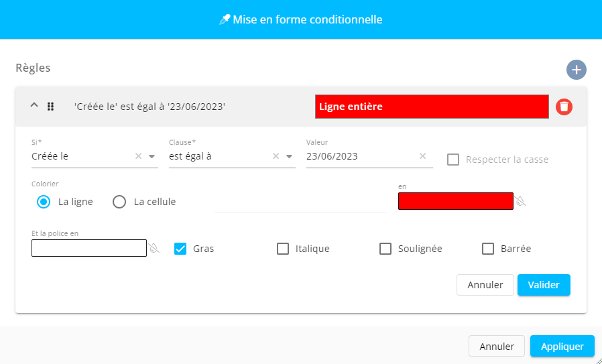Viewport: 602px width, 364px height.
Task: Delete the rule with red trash icon
Action: [x=564, y=107]
